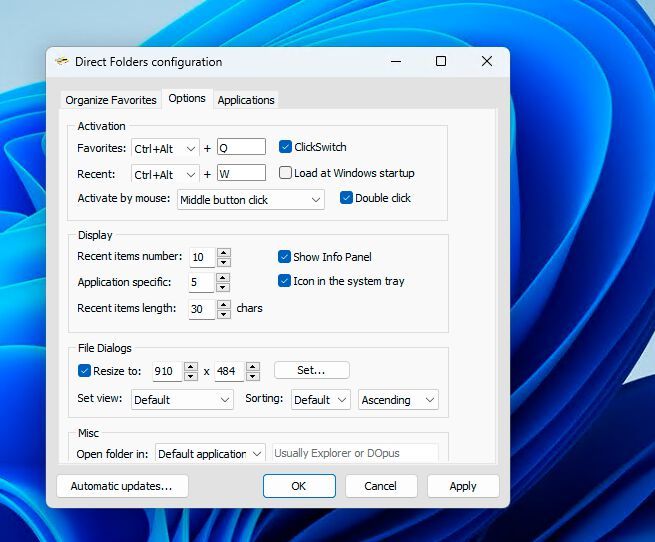Viewport: 655px width, 542px height.
Task: Confirm with the OK button
Action: point(299,486)
